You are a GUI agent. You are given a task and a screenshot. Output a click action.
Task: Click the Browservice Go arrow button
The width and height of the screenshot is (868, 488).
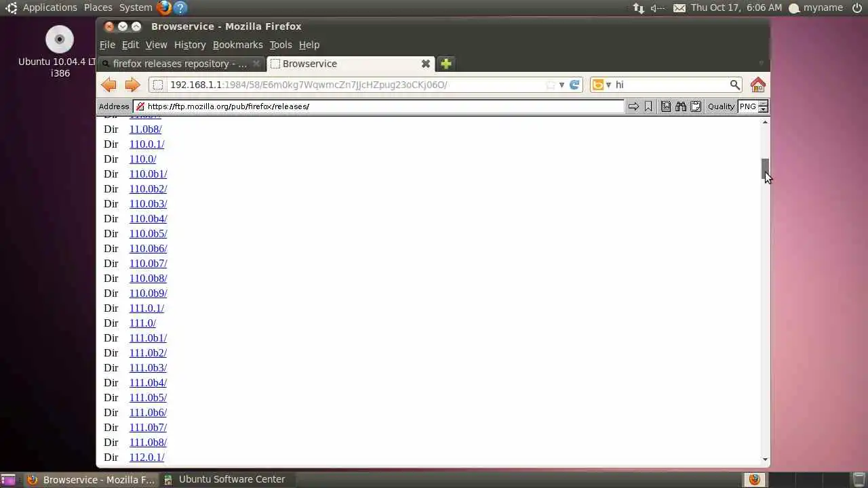[633, 106]
